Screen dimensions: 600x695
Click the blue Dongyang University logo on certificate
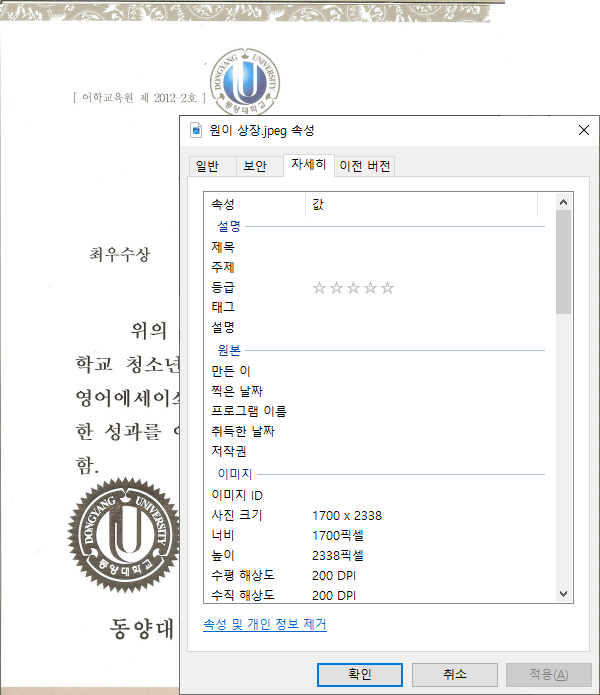pyautogui.click(x=245, y=82)
